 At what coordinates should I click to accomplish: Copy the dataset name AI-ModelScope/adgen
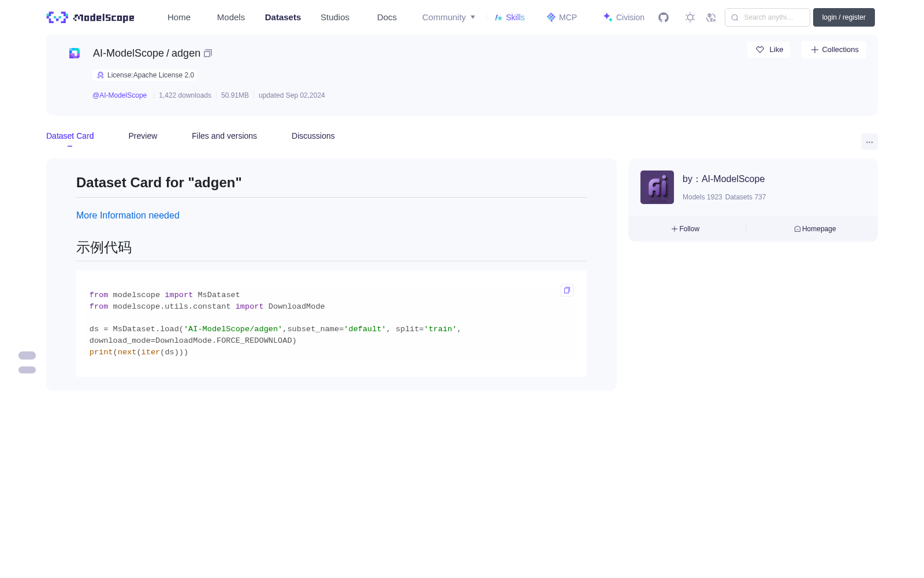(208, 53)
